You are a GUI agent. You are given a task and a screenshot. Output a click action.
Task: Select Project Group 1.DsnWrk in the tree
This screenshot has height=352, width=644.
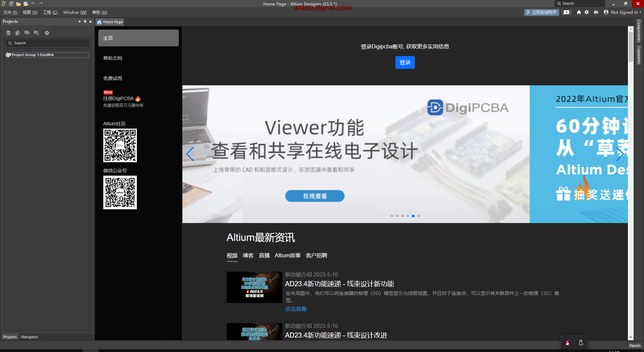click(x=33, y=55)
